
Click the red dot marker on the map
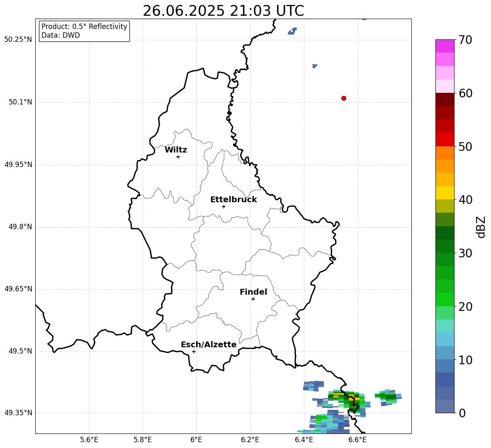pos(343,98)
